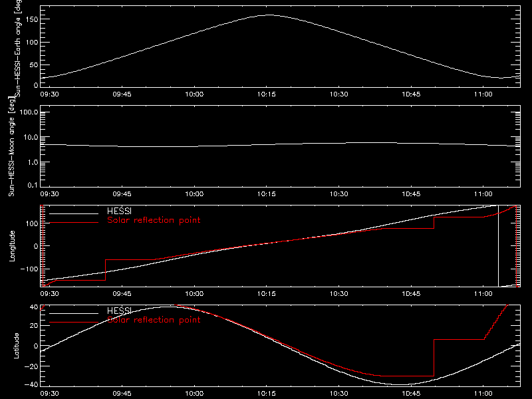Click the 10.0 tick in Moon angle plot
Viewport: 532px width, 399px height.
31,138
